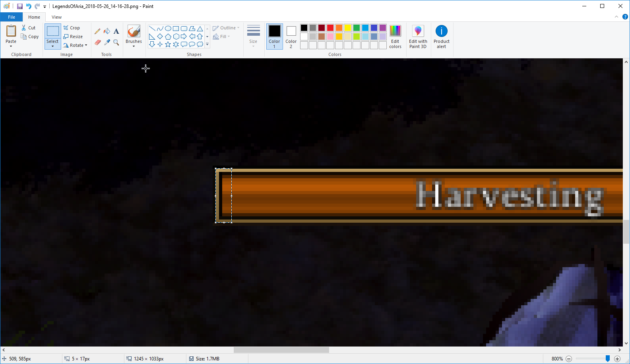Click the Redo icon in quick access toolbar
The height and width of the screenshot is (364, 630).
[x=37, y=6]
